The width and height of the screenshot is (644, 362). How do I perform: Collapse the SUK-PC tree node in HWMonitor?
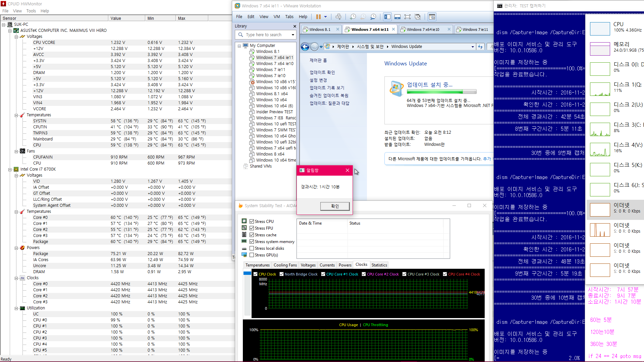coord(4,24)
